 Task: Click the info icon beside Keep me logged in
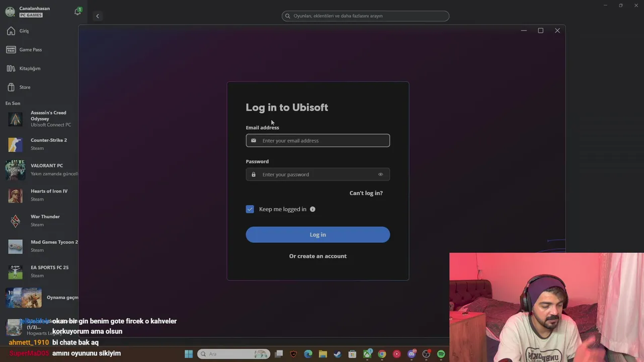tap(312, 209)
